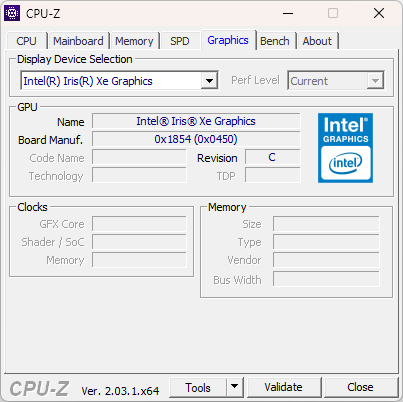Expand the Display Device Selection dropdown
The image size is (403, 402).
(209, 80)
